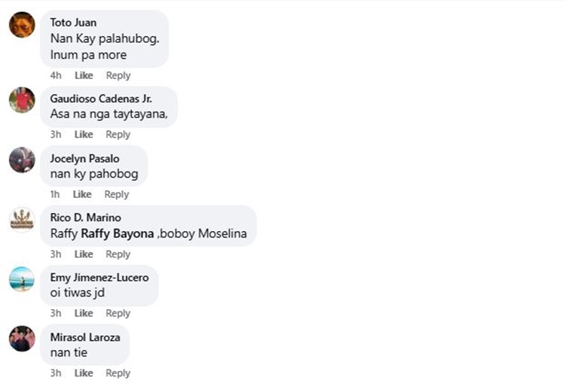Viewport: 565px width, 392px height.
Task: Like Mirasol Laroza's comment
Action: click(x=84, y=373)
